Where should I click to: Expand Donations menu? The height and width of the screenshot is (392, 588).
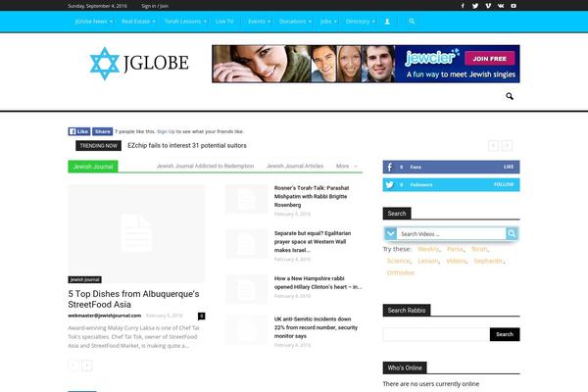tap(295, 22)
